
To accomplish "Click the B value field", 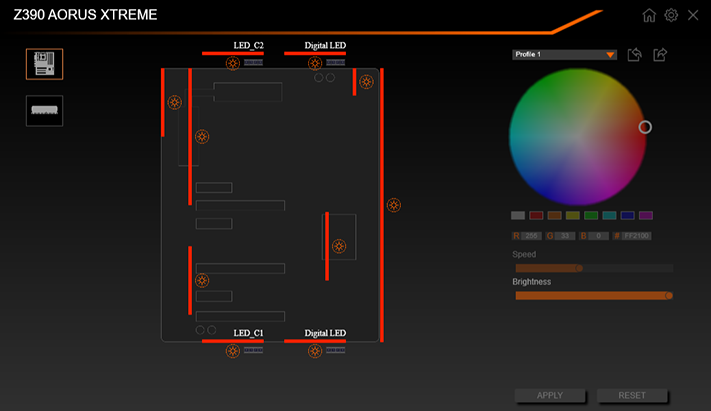I will (x=599, y=236).
